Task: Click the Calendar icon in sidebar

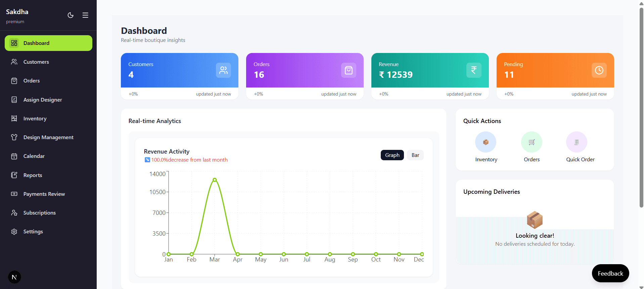Action: 14,156
